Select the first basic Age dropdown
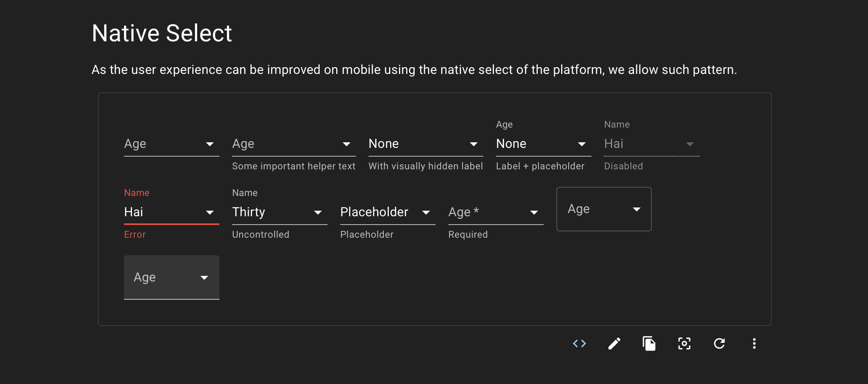The image size is (868, 384). pyautogui.click(x=171, y=144)
